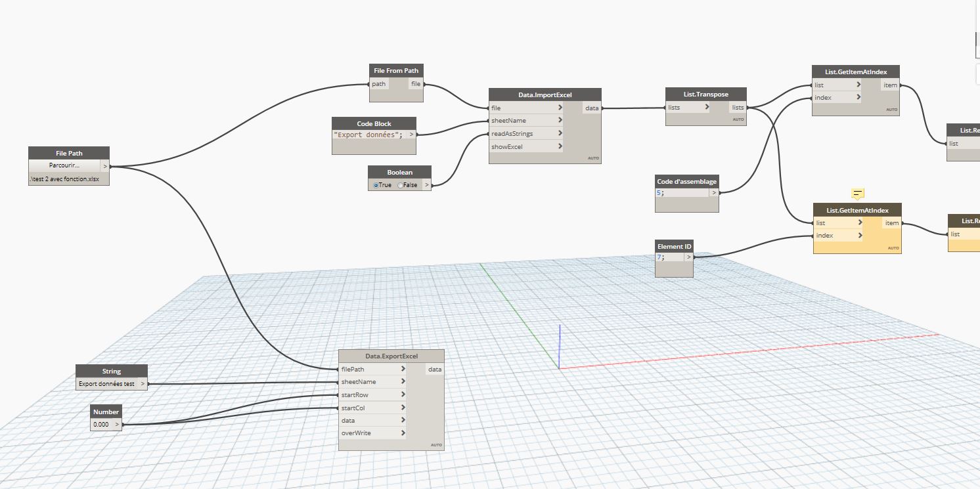Click the "Export données test" string field

[x=106, y=384]
